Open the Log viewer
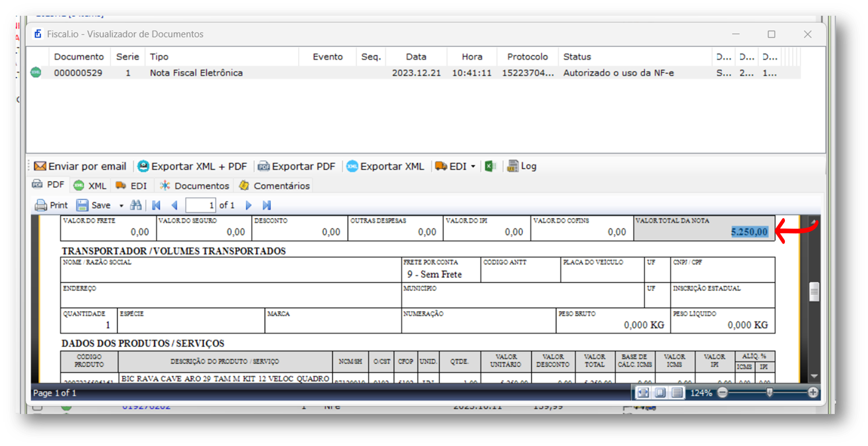Image resolution: width=868 pixels, height=446 pixels. [522, 166]
